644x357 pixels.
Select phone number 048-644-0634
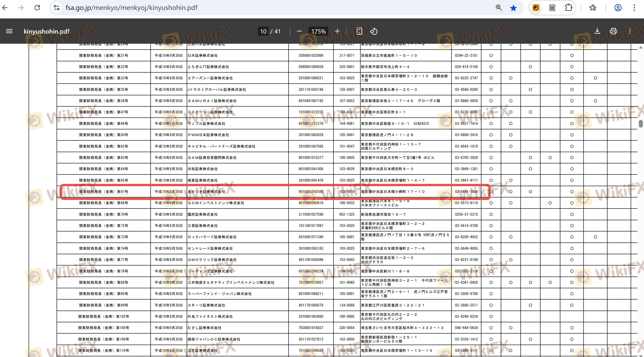[466, 328]
